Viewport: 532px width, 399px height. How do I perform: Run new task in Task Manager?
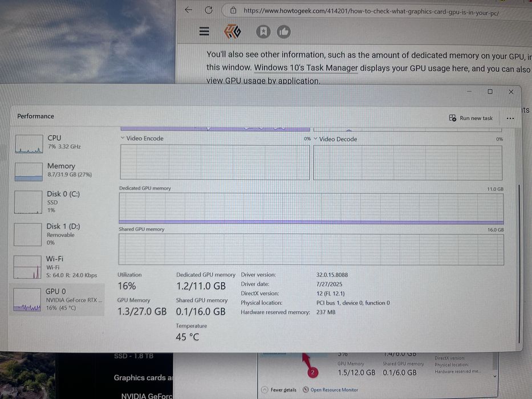click(x=470, y=118)
